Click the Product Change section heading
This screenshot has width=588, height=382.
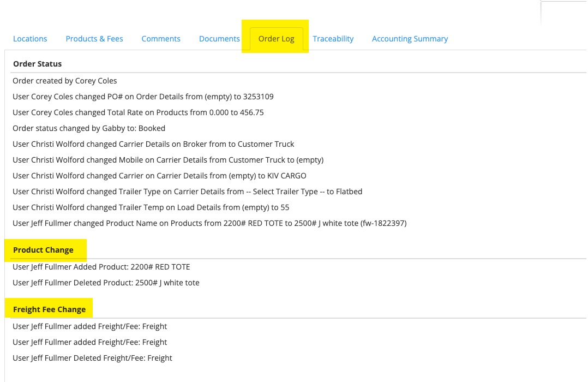[43, 250]
